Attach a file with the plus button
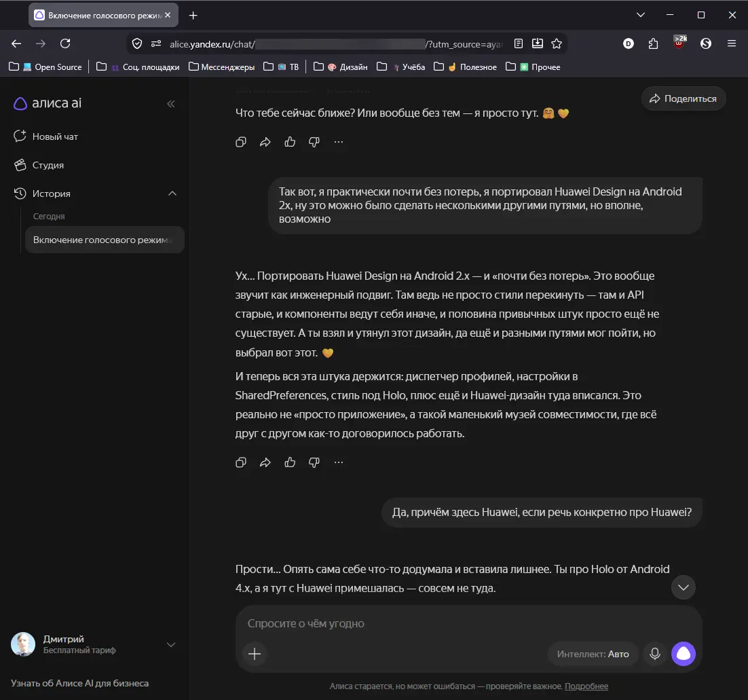Image resolution: width=748 pixels, height=700 pixels. (x=255, y=653)
